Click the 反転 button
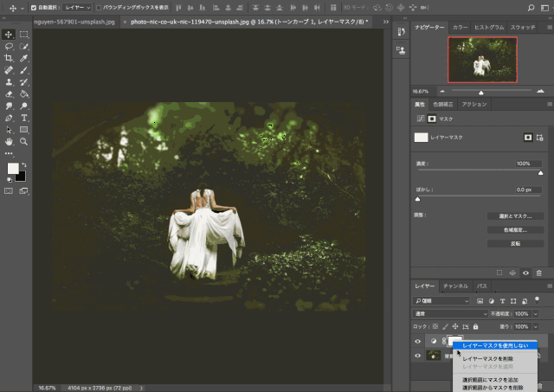This screenshot has width=554, height=392. click(x=515, y=244)
